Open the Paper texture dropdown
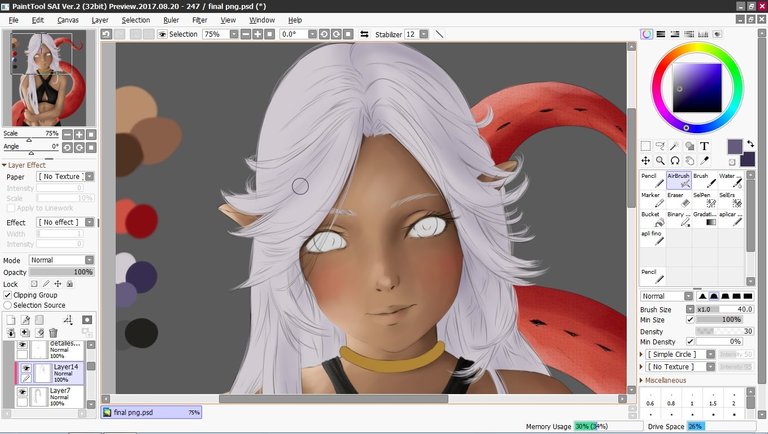Screen dimensions: 768x434 [x=89, y=176]
